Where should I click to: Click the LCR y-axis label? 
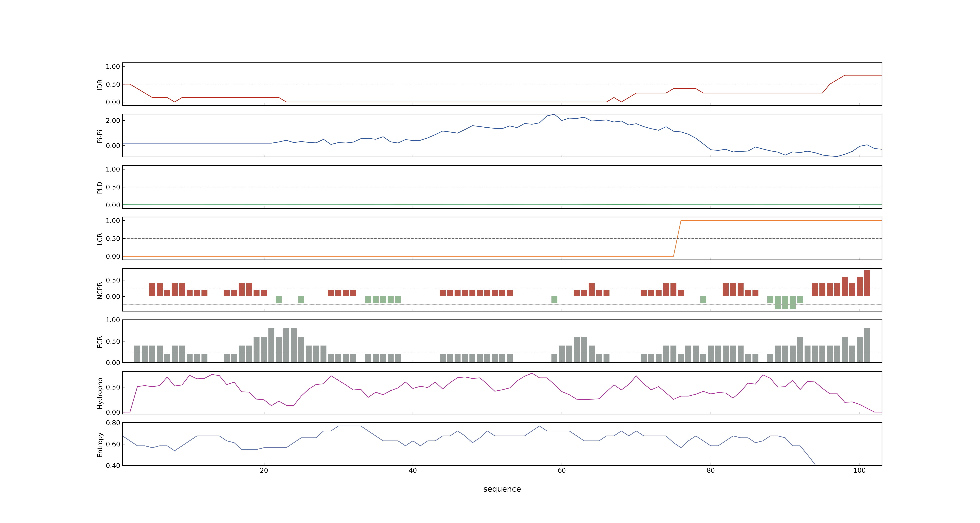[x=100, y=239]
